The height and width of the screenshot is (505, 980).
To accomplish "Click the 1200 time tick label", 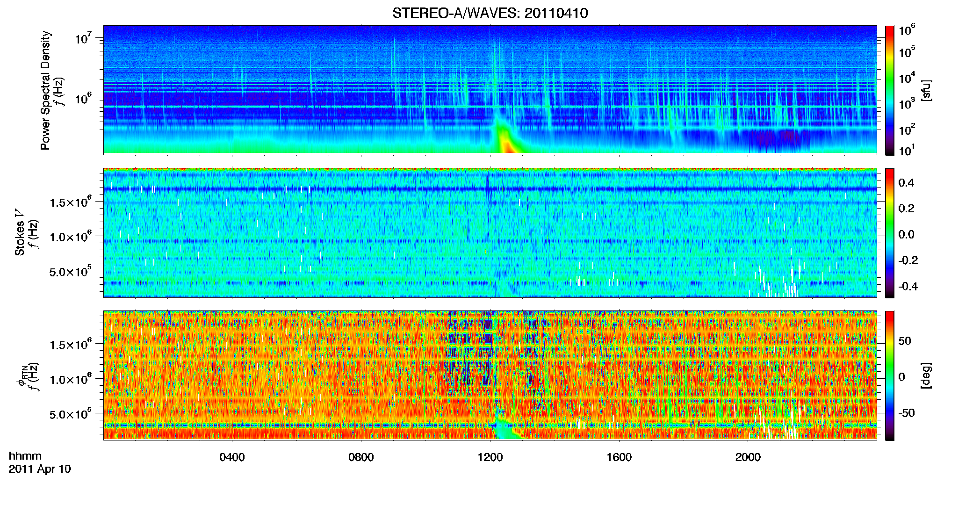I will coord(490,457).
